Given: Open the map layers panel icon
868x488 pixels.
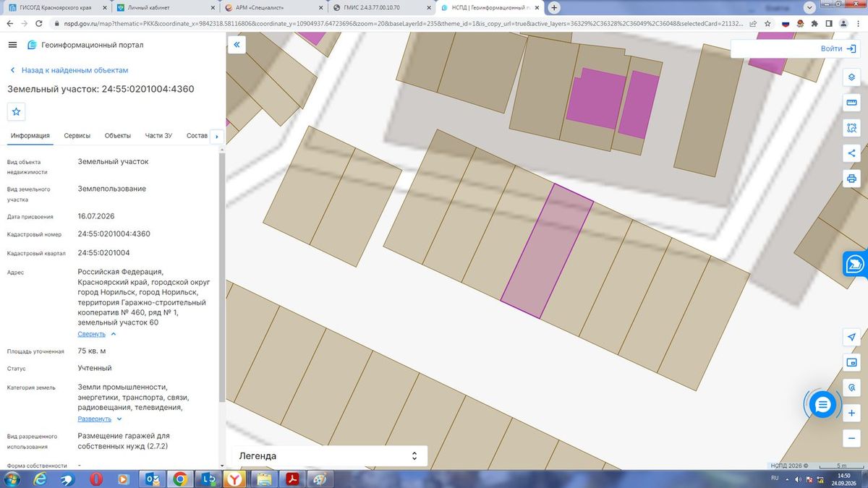Looking at the screenshot, I should pos(851,77).
